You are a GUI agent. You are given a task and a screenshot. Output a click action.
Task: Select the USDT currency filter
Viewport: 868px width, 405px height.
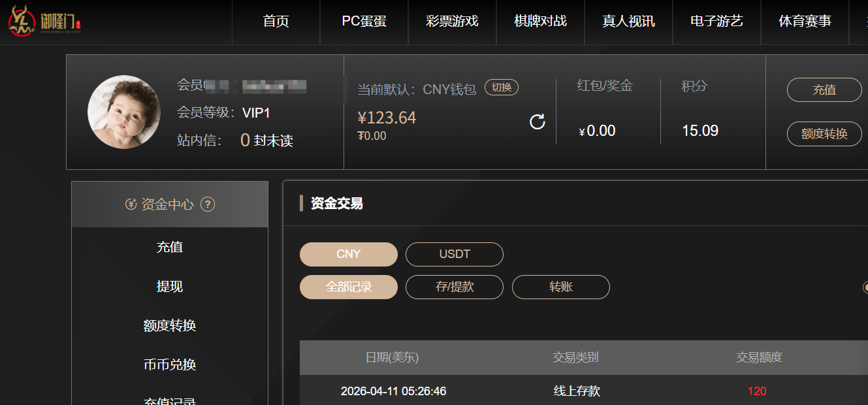tap(455, 254)
